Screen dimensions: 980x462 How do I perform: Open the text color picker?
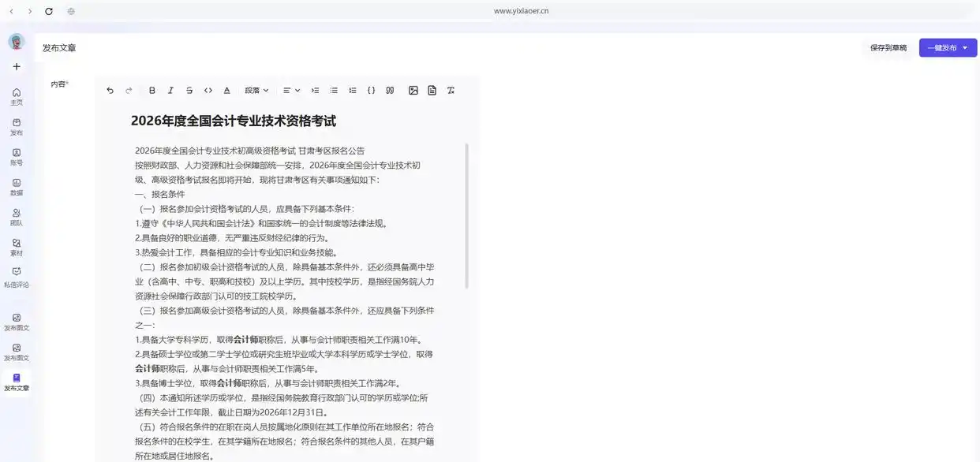point(227,91)
